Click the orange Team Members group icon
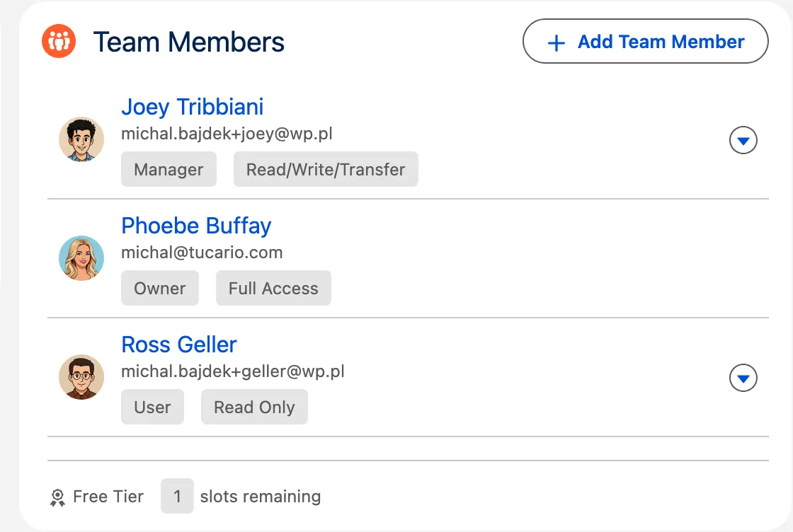This screenshot has height=532, width=793. click(x=59, y=42)
